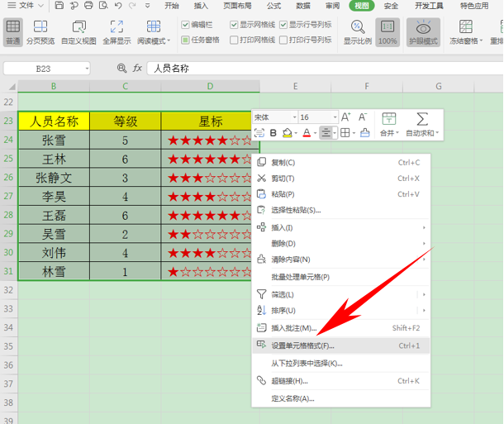Click the red font color icon
The height and width of the screenshot is (424, 504).
306,133
